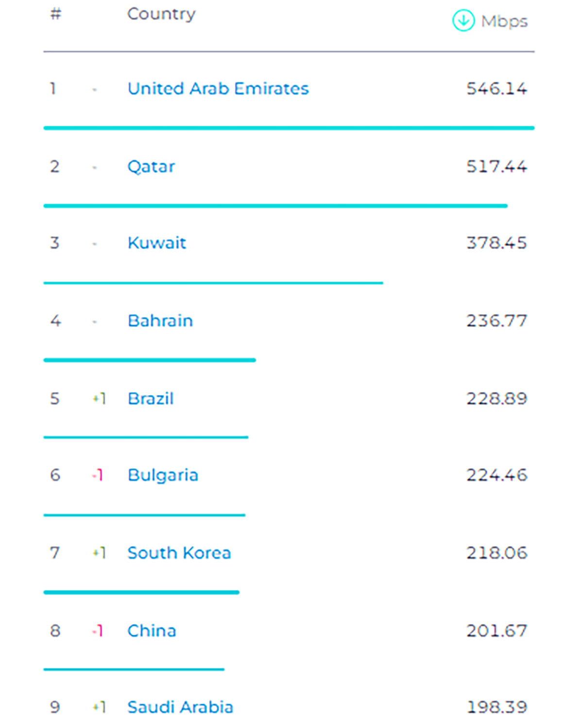Click the 546.14 speed value
The height and width of the screenshot is (728, 562).
tap(497, 88)
